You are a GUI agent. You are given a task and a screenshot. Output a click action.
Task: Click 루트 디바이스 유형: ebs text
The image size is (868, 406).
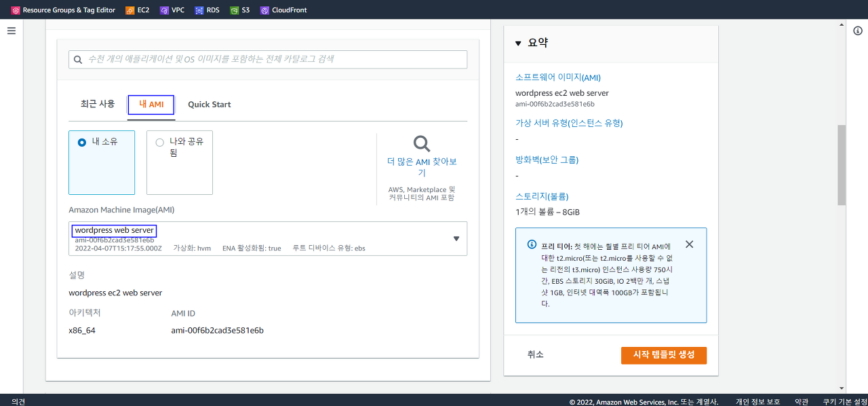[329, 248]
